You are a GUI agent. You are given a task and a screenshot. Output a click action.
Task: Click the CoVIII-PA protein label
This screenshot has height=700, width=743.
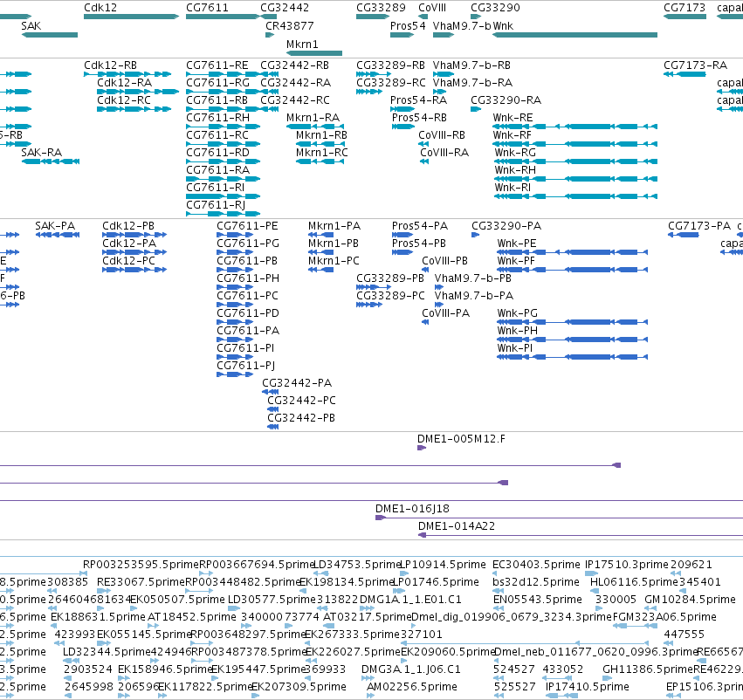[x=445, y=313]
